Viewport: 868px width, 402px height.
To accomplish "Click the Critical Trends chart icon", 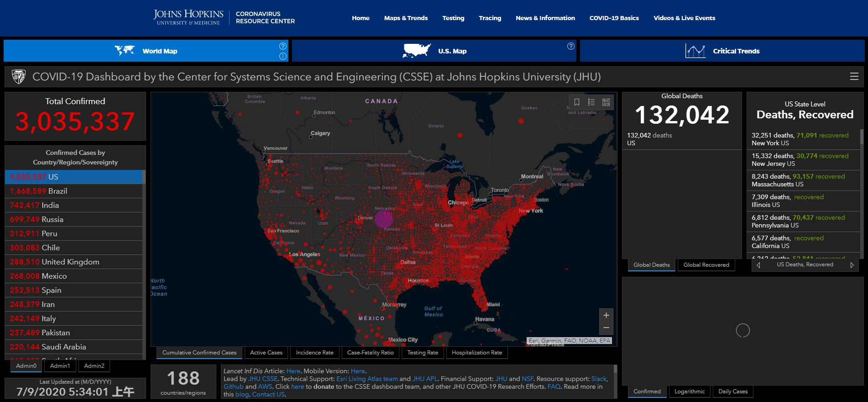I will point(695,51).
